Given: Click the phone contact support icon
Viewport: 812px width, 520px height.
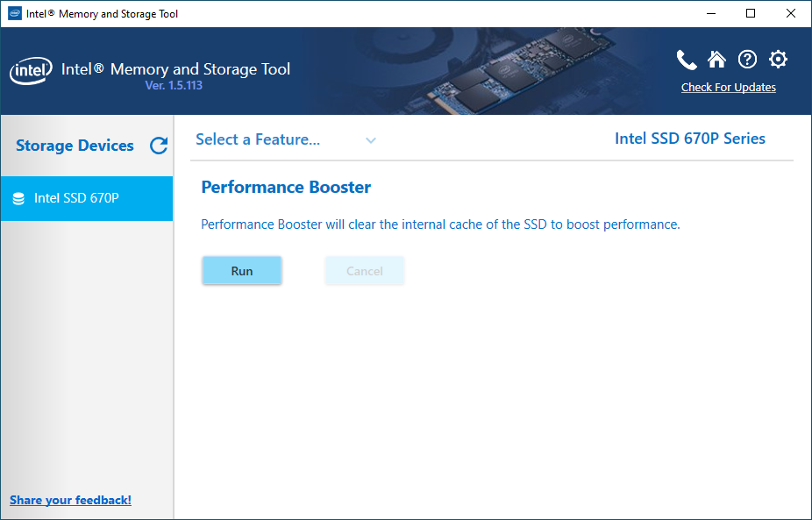Looking at the screenshot, I should click(687, 60).
